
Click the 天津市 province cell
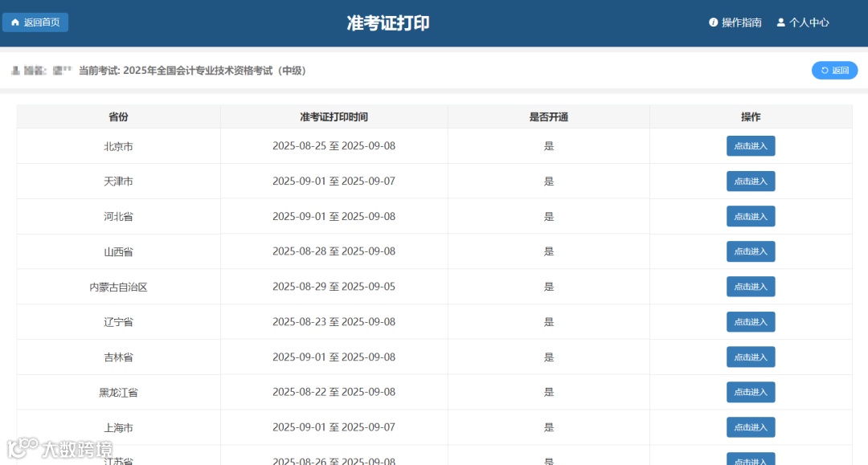tap(118, 182)
